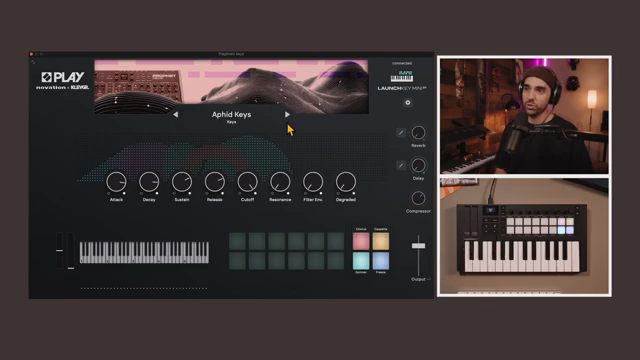
Task: Click the Filter Env. knob
Action: (313, 182)
